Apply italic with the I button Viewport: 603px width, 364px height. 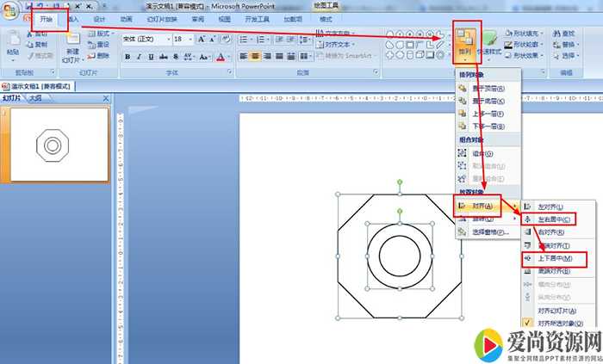[140, 57]
